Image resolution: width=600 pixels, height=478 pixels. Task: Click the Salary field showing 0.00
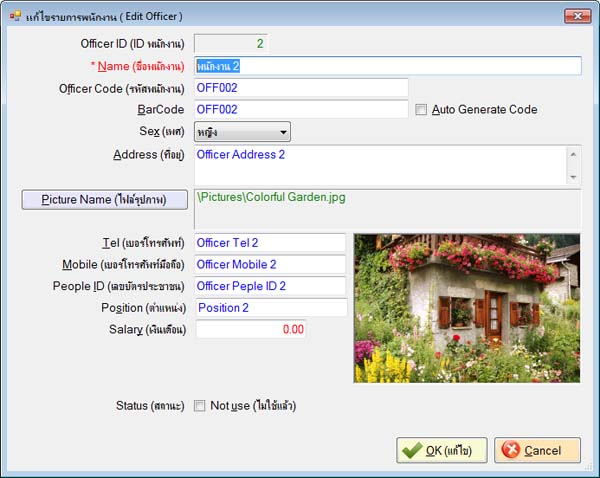tap(251, 329)
